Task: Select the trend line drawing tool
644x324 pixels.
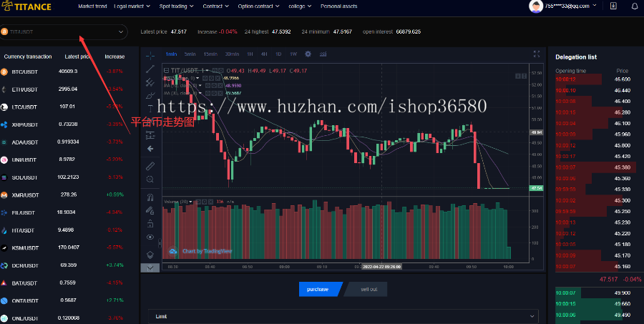Action: coord(150,69)
